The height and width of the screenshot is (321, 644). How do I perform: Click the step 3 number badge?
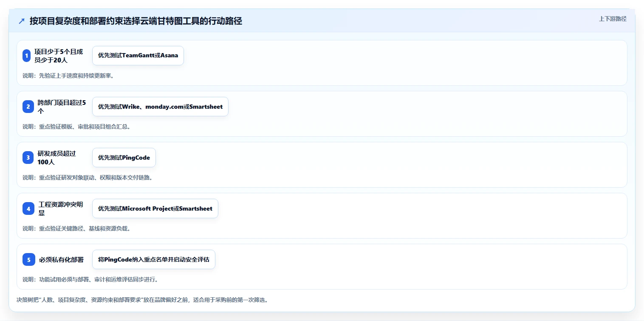pos(28,158)
